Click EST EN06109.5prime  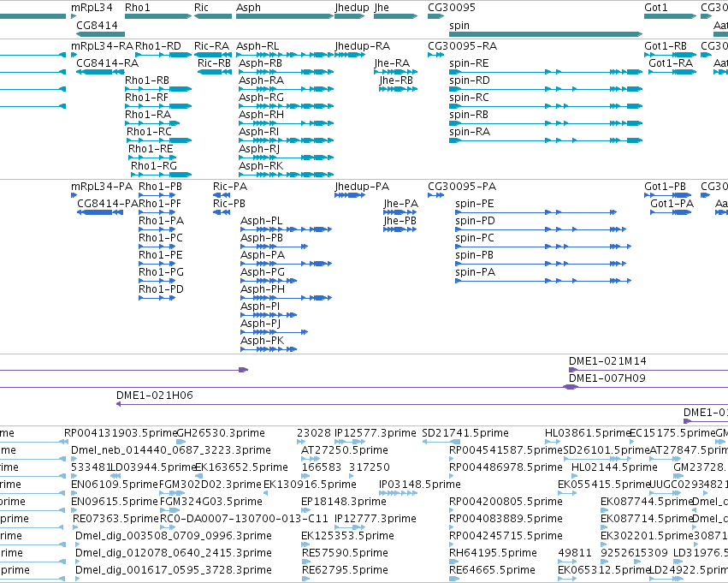pos(115,485)
